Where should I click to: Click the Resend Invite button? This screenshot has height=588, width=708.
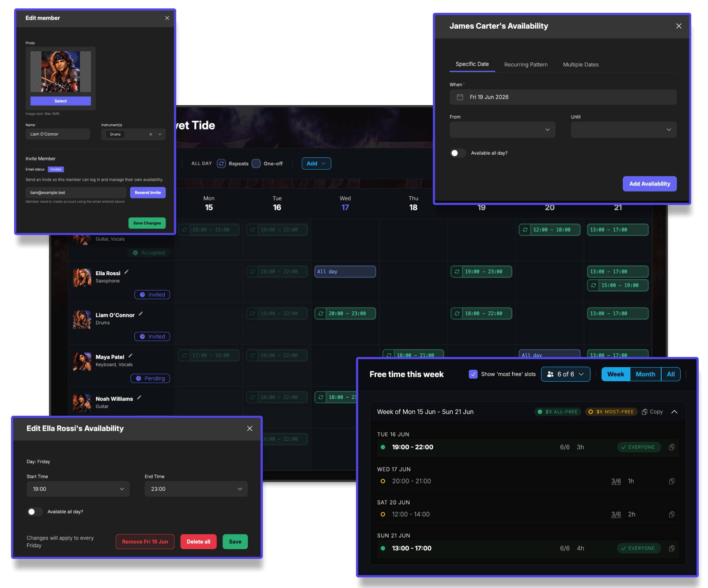pyautogui.click(x=148, y=193)
